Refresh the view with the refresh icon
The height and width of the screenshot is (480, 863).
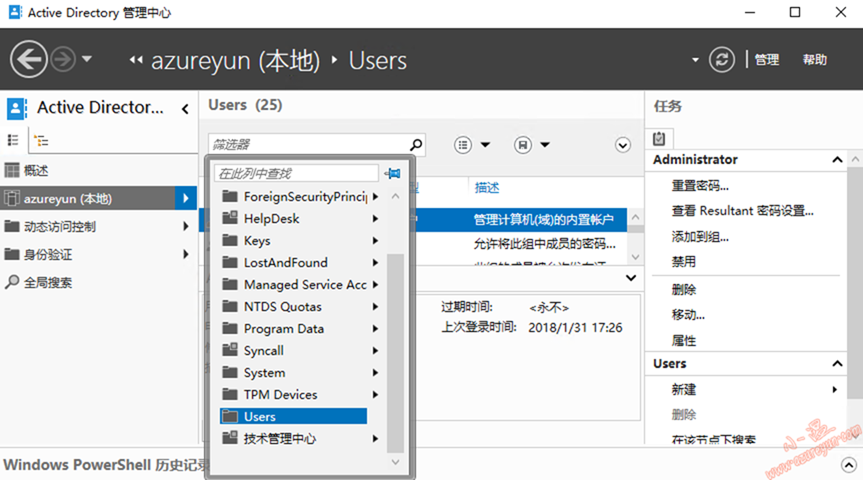point(722,59)
